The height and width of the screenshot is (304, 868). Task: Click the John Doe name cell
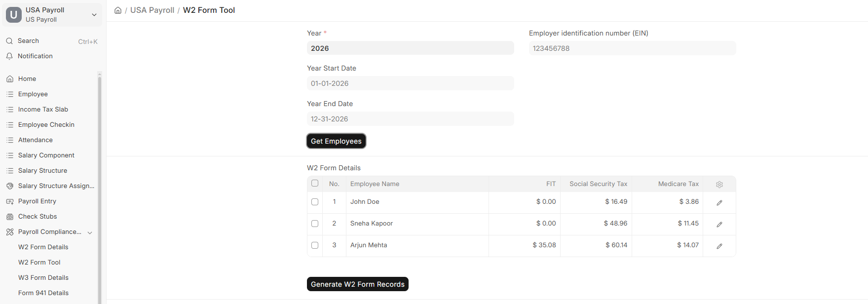417,202
